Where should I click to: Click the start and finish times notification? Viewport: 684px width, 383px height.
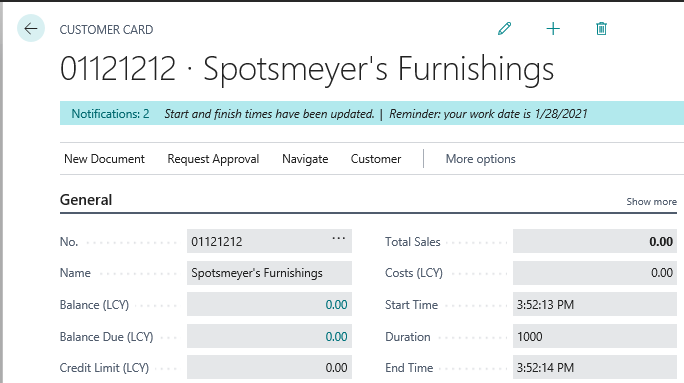click(x=269, y=114)
